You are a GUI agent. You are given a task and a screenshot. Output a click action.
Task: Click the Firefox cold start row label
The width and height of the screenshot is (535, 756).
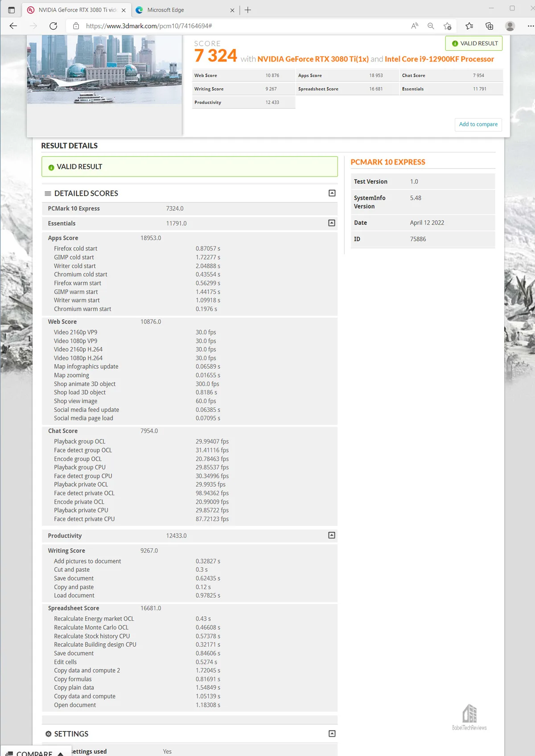[75, 249]
